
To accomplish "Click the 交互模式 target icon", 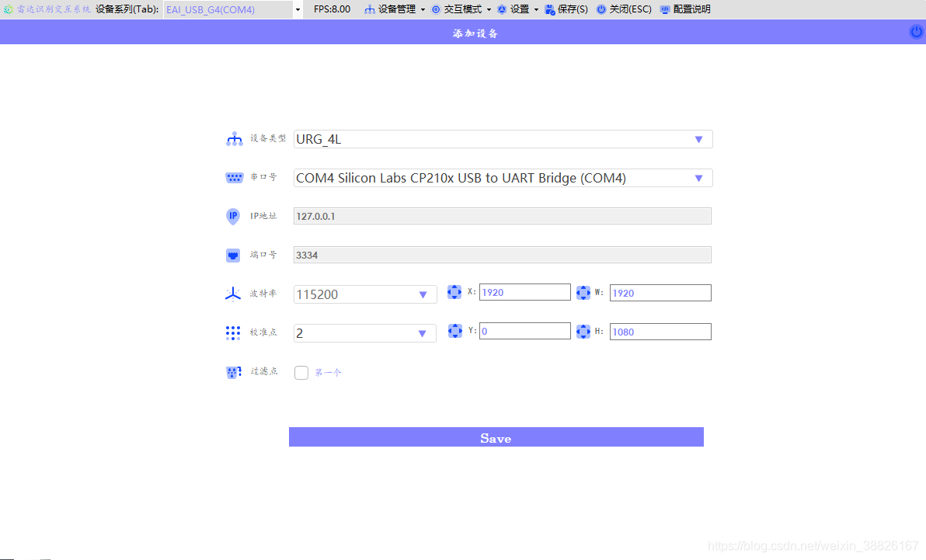I will [436, 9].
